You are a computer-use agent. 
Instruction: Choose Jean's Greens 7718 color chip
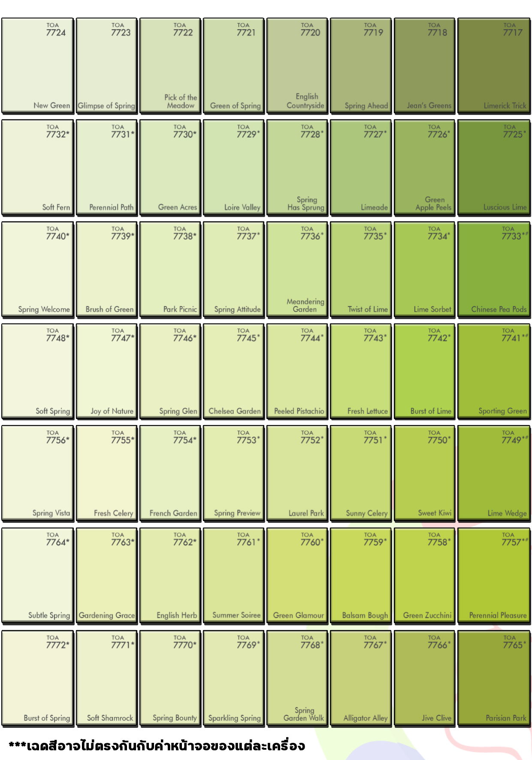(424, 66)
